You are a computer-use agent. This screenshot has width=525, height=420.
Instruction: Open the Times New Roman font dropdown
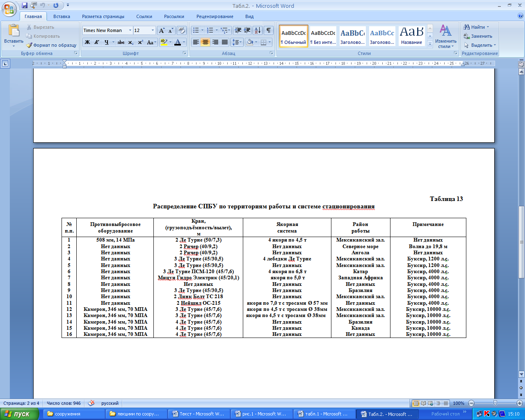(x=130, y=30)
